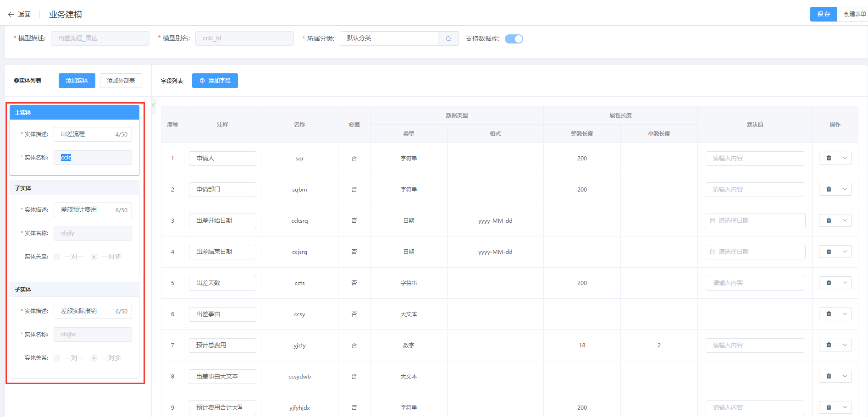The width and height of the screenshot is (868, 417).
Task: Select 一对一 for 差旅预计费用 entity
Action: pos(57,257)
